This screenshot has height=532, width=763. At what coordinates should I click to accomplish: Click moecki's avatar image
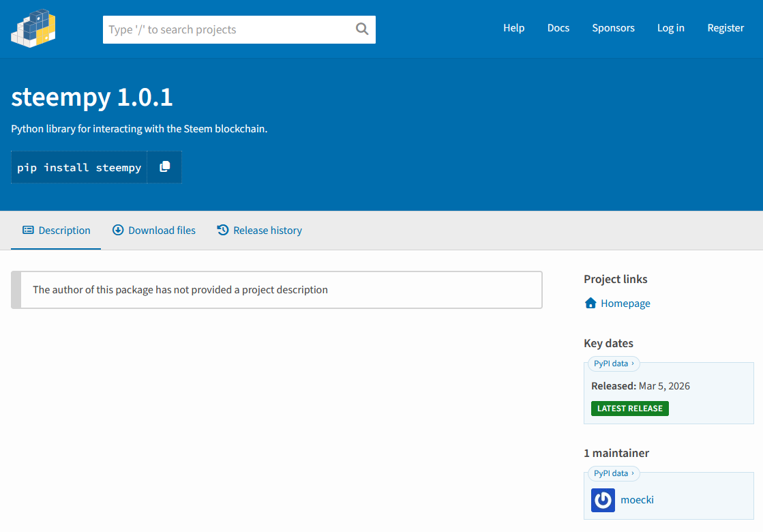(603, 500)
